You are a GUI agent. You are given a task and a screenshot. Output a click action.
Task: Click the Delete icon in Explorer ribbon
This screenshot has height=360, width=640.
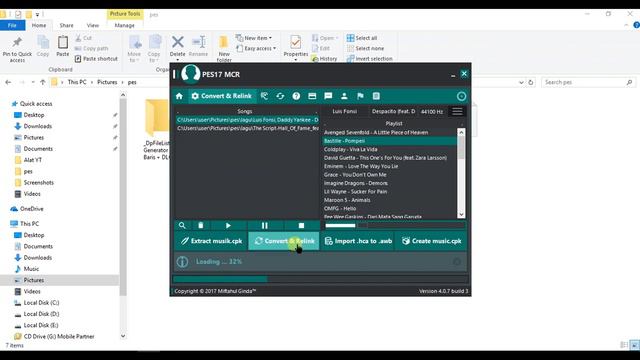click(x=178, y=42)
